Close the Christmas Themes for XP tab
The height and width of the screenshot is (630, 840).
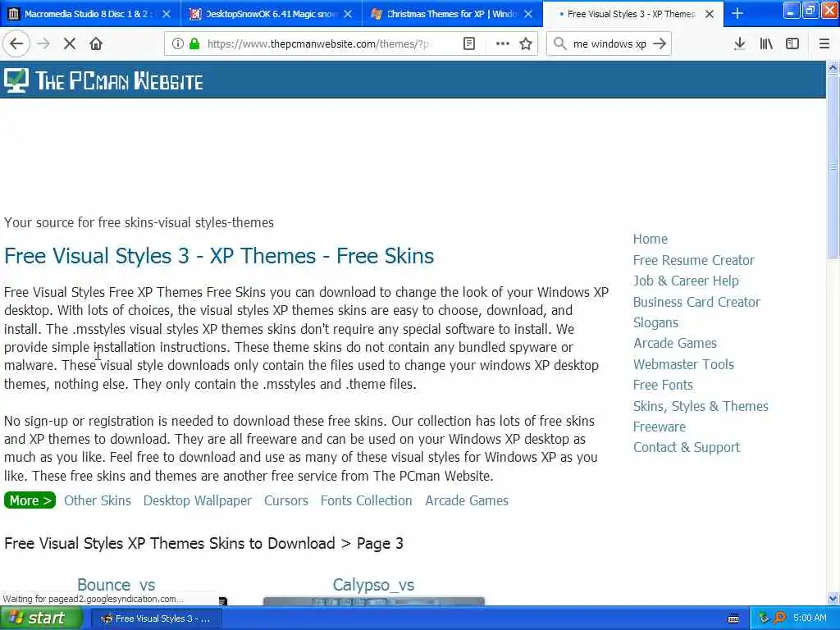click(528, 14)
